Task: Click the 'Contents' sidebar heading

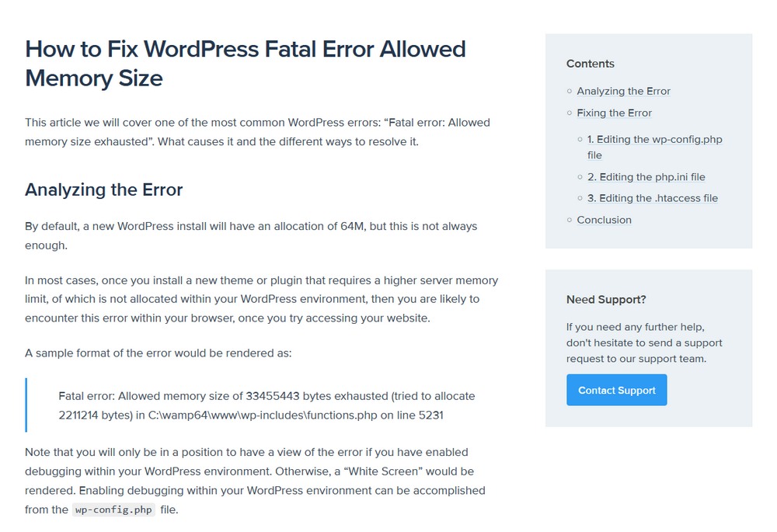Action: tap(591, 64)
